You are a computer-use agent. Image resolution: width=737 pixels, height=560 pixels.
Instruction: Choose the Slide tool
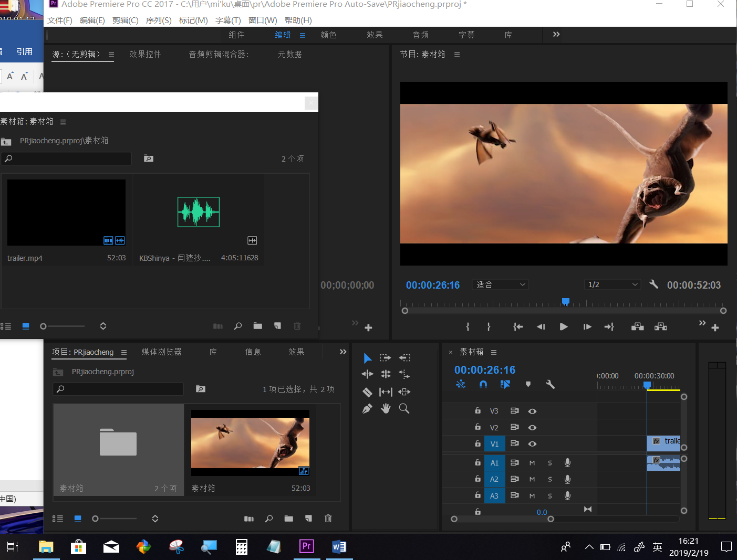(x=404, y=392)
